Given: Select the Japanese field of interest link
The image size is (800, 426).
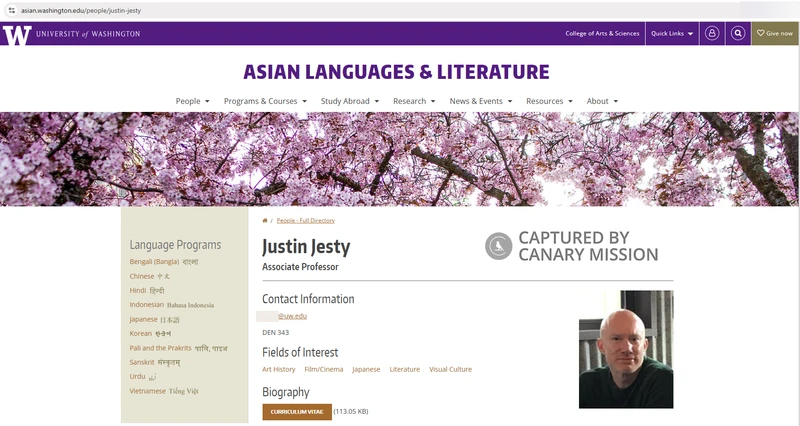Looking at the screenshot, I should 366,369.
